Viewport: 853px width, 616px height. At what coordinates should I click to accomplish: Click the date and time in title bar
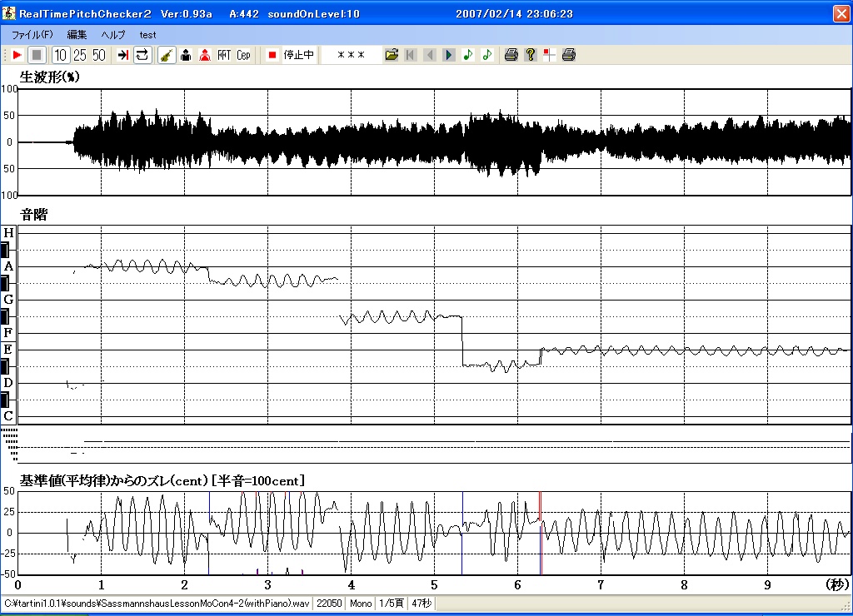pyautogui.click(x=514, y=13)
